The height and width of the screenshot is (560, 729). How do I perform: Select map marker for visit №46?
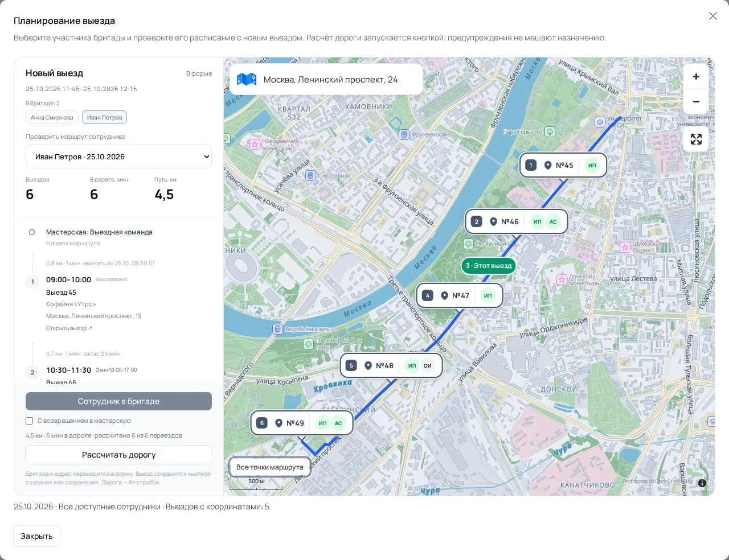(x=517, y=221)
